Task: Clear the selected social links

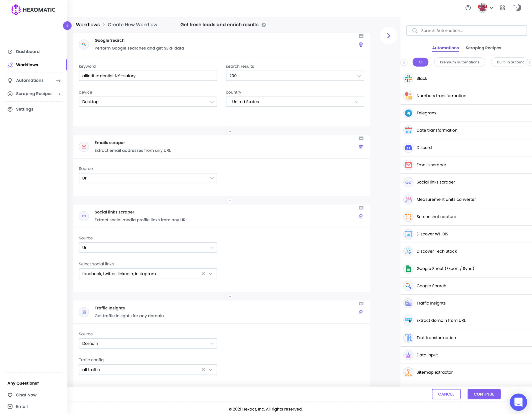Action: [x=203, y=274]
